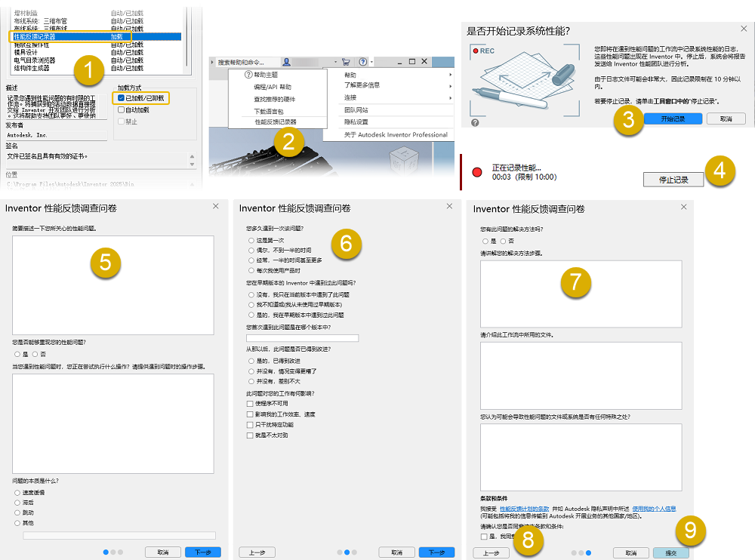Select the 其他 problem nature radio
Screen dimensions: 755x560
coord(17,523)
